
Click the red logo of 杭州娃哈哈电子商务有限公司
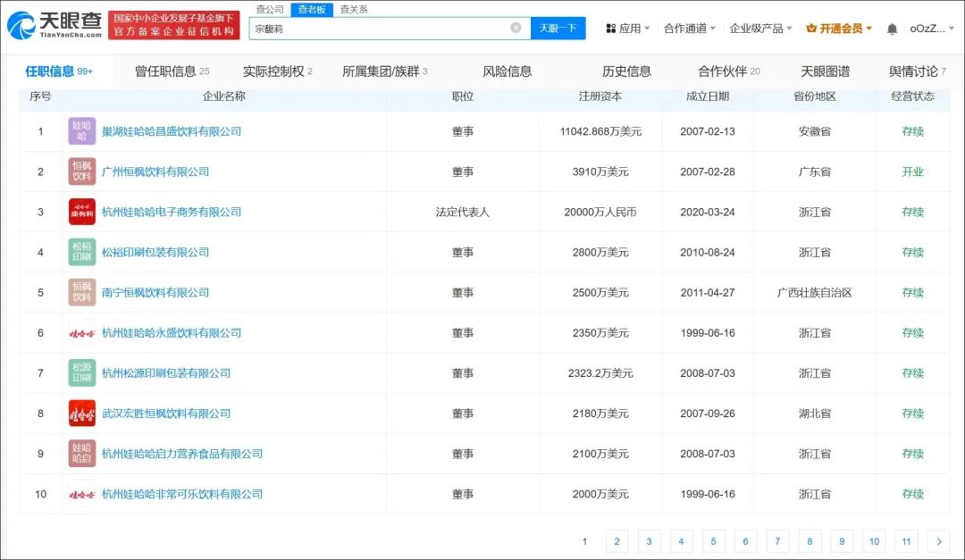(82, 212)
